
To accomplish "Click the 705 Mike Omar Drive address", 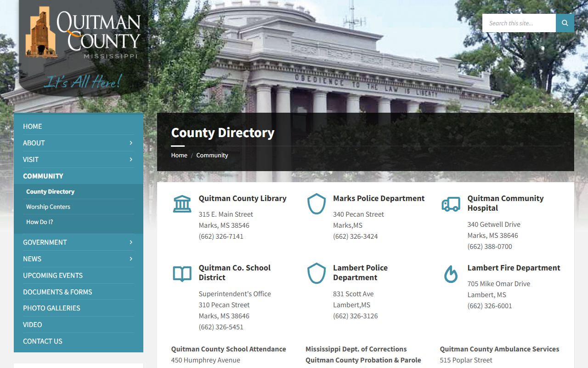I will (x=499, y=284).
